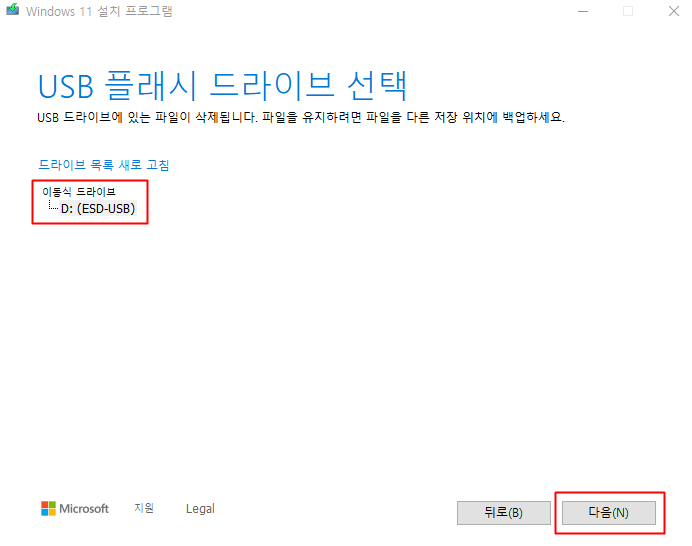Open the Legal link
Viewport: 692px width, 546px height.
[x=200, y=508]
